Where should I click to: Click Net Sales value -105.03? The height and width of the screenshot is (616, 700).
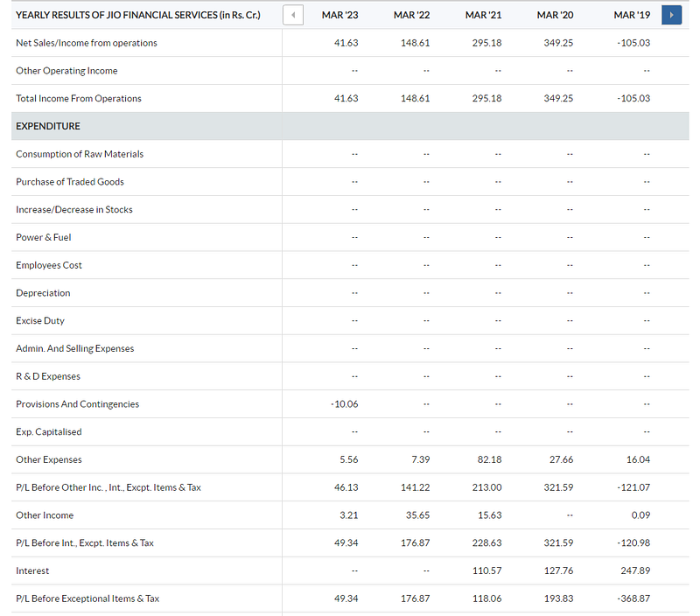tap(633, 43)
